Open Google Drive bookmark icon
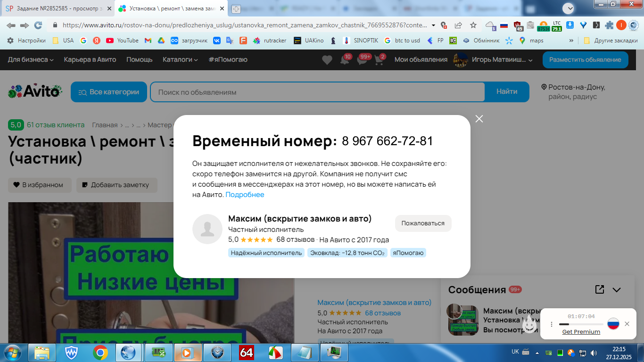 (x=161, y=41)
